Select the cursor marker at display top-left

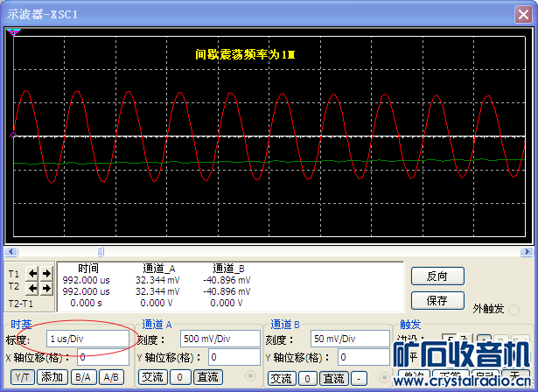(13, 32)
